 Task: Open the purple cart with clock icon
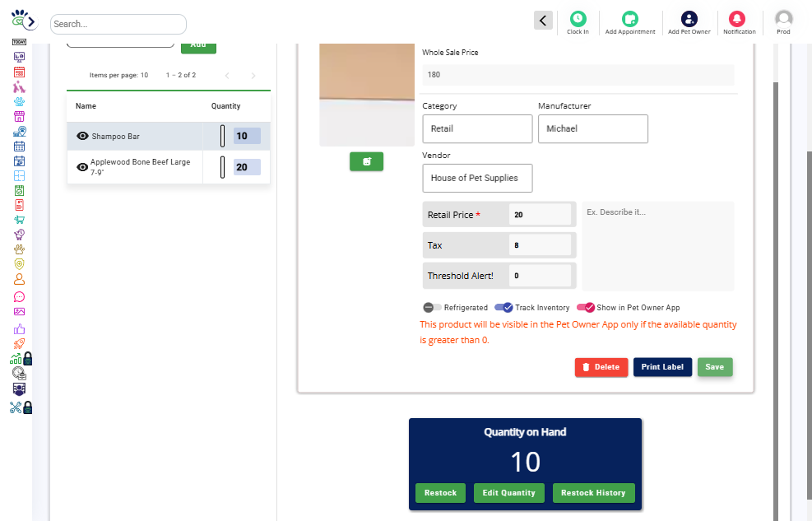(19, 234)
